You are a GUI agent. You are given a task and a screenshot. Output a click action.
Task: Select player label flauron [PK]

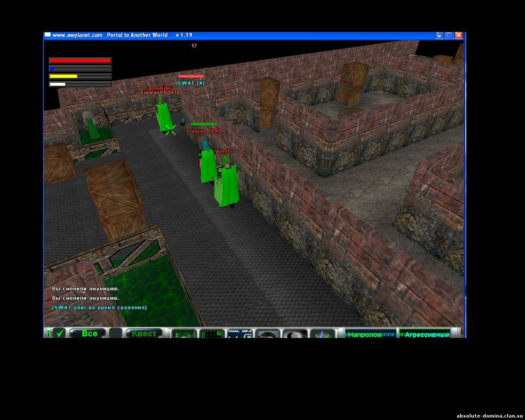[x=203, y=131]
